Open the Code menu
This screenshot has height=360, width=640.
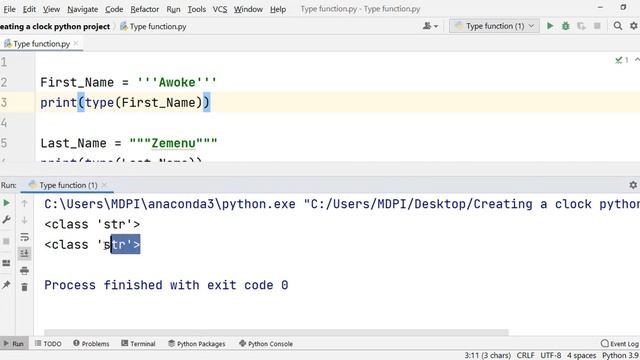[x=114, y=9]
